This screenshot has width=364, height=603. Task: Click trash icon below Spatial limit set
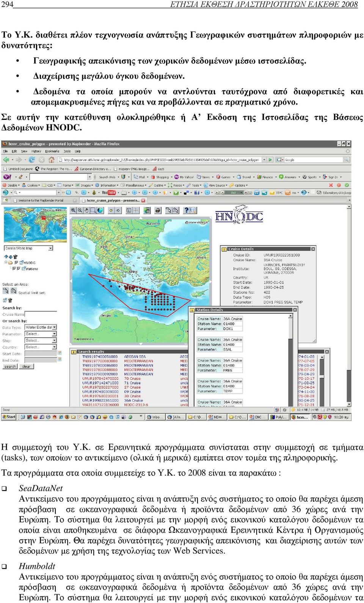(10, 301)
